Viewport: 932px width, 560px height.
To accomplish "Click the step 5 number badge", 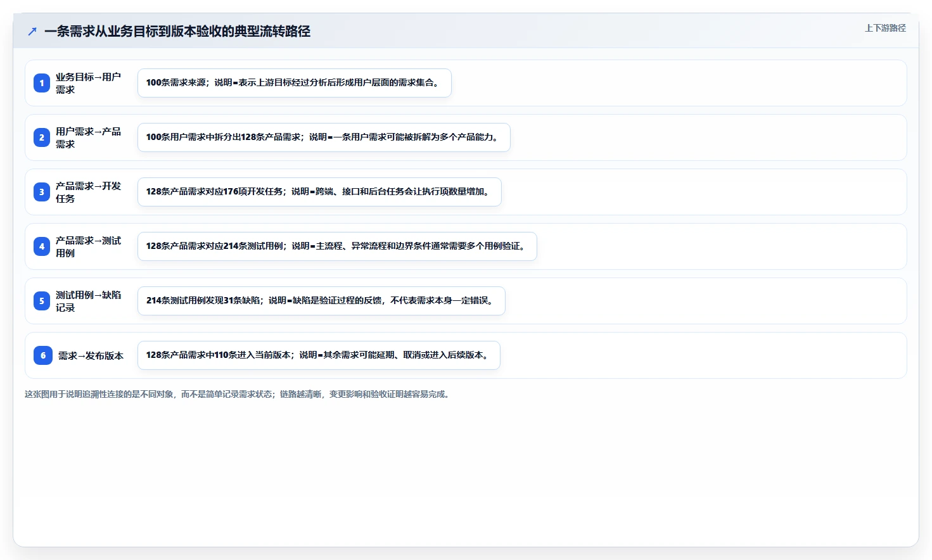I will (x=42, y=301).
